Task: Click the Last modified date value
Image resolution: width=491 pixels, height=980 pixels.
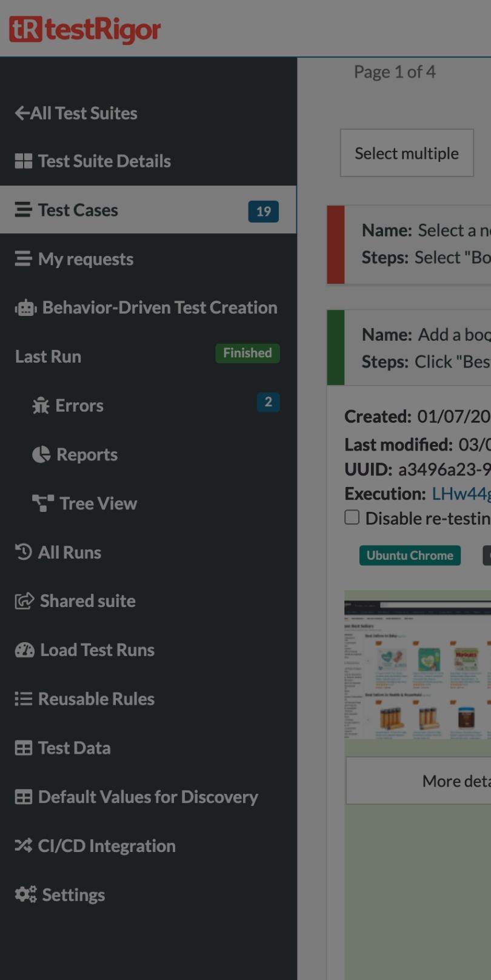Action: coord(475,445)
